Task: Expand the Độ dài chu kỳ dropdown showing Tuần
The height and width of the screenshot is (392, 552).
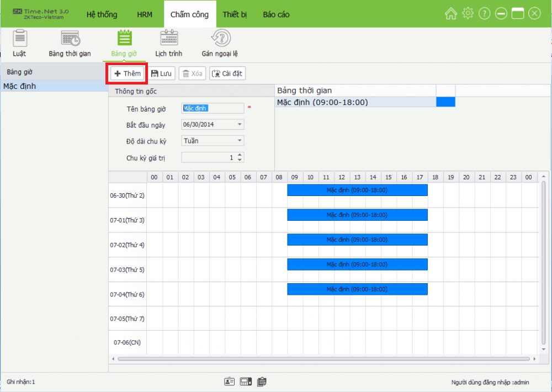Action: coord(238,141)
